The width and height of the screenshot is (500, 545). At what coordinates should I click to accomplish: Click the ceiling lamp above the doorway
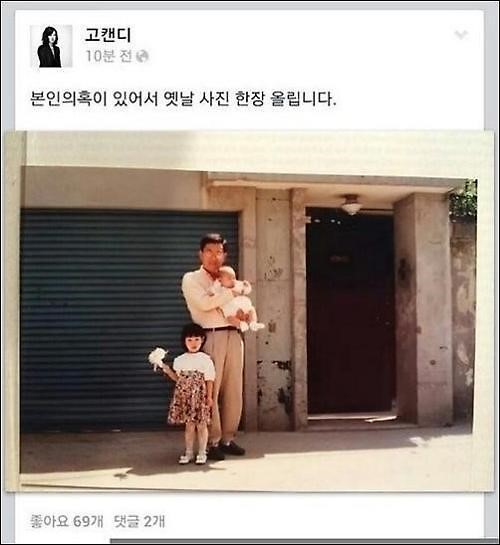click(351, 204)
